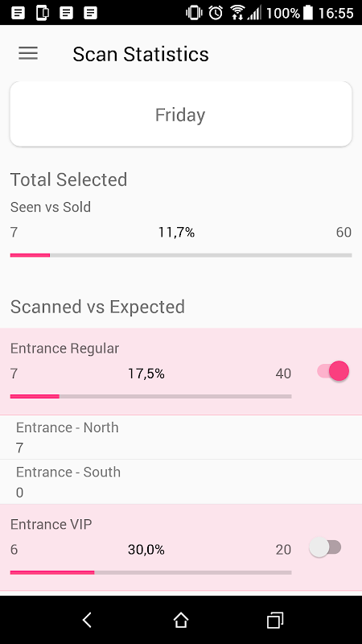The image size is (362, 644).
Task: Disable the Entrance Regular toggle
Action: click(333, 371)
